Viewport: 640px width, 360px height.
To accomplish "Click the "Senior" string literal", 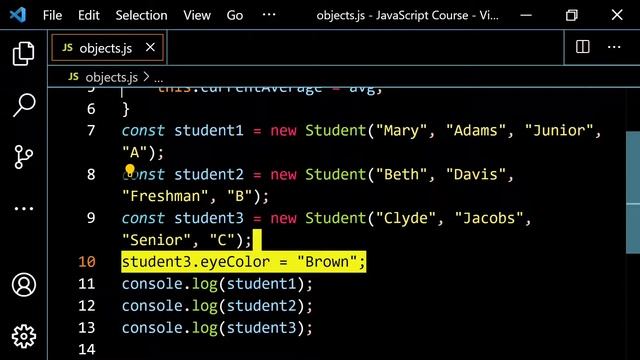I will (156, 240).
